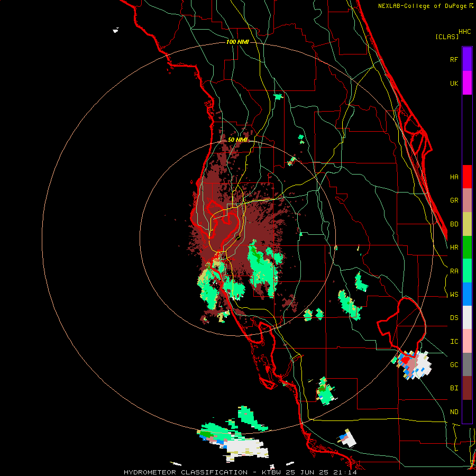Click the 50 NMI range ring label
Viewport: 476px width, 476px height.
pos(237,140)
